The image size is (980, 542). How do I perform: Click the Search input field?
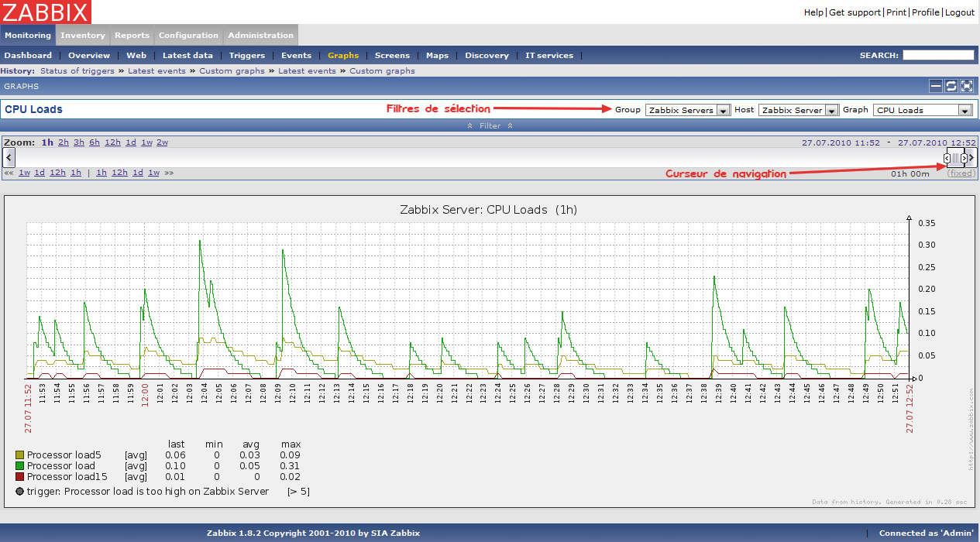[x=937, y=55]
